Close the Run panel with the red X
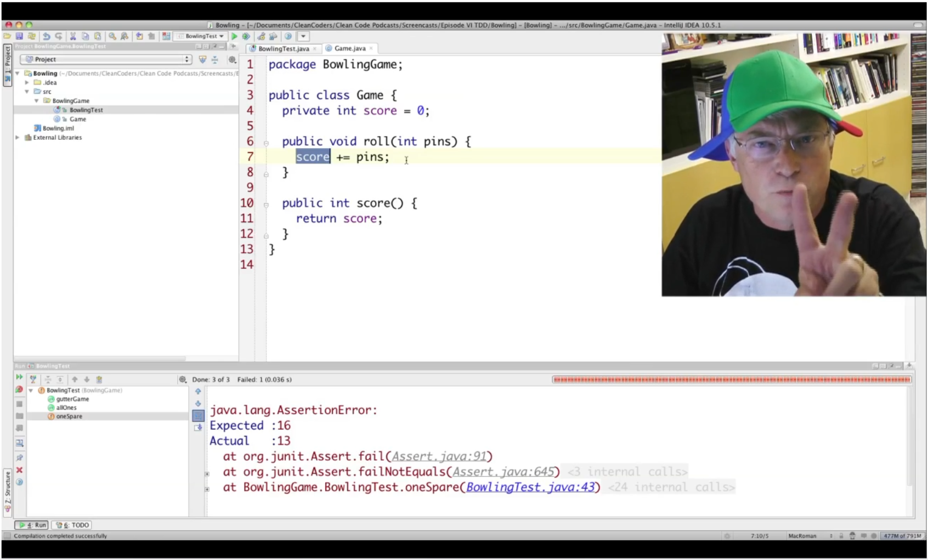Viewport: 928px width, 560px height. [19, 470]
